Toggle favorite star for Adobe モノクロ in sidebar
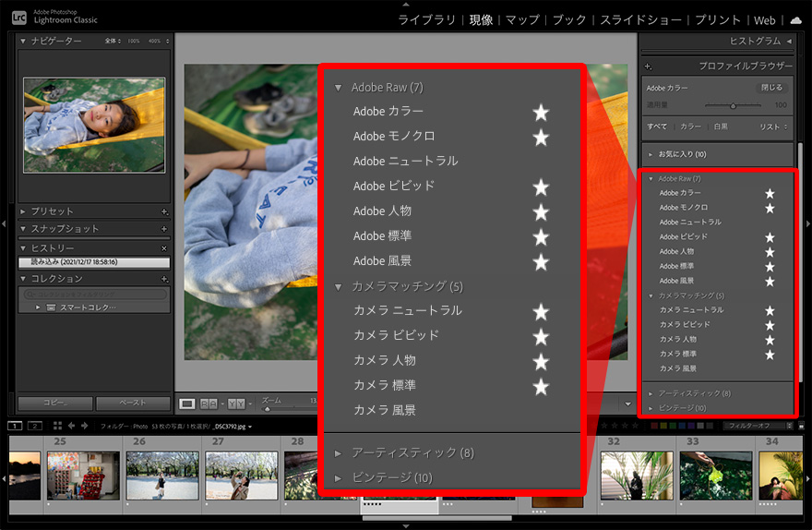The image size is (812, 530). (x=770, y=208)
